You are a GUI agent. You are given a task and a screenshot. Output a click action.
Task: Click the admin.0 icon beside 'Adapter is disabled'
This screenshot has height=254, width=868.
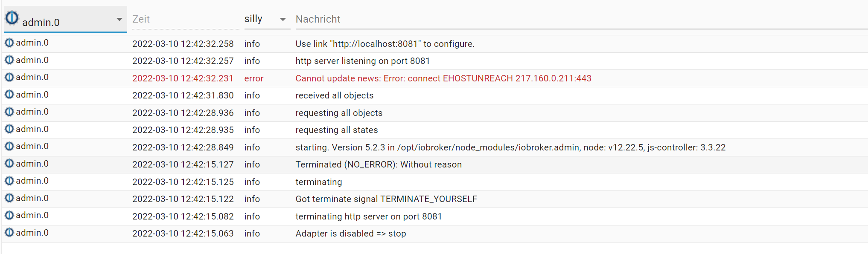[x=9, y=233]
